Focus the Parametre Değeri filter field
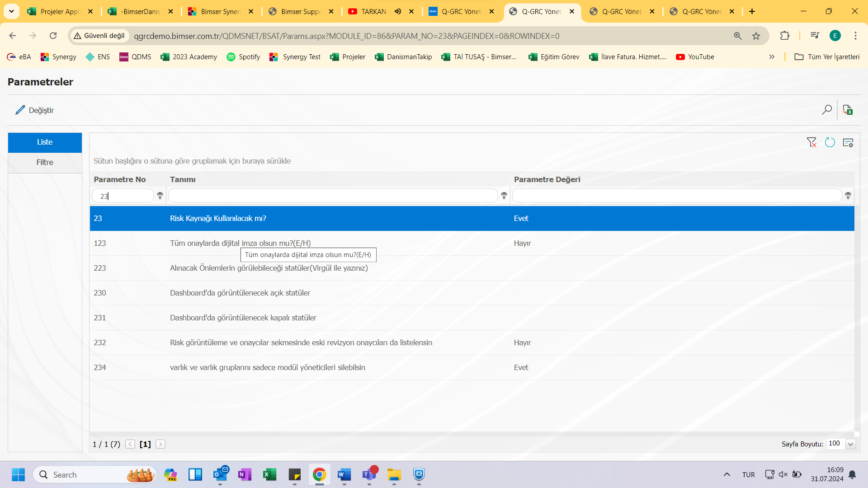868x488 pixels. click(677, 196)
